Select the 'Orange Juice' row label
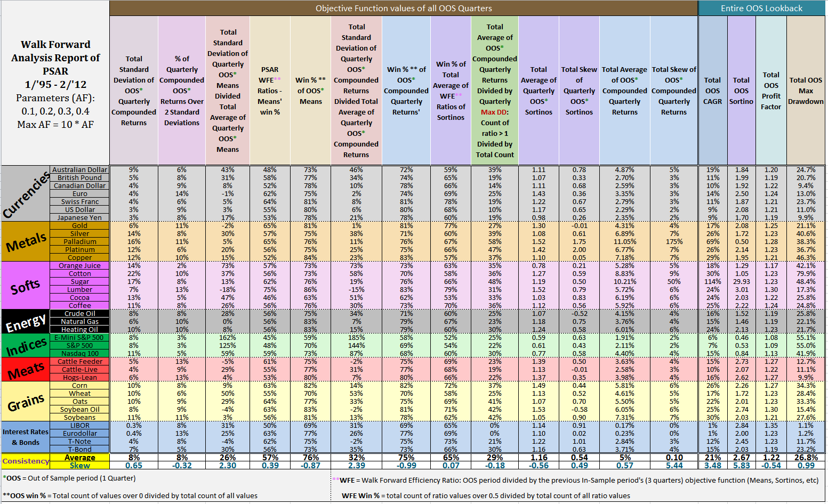 (x=79, y=265)
